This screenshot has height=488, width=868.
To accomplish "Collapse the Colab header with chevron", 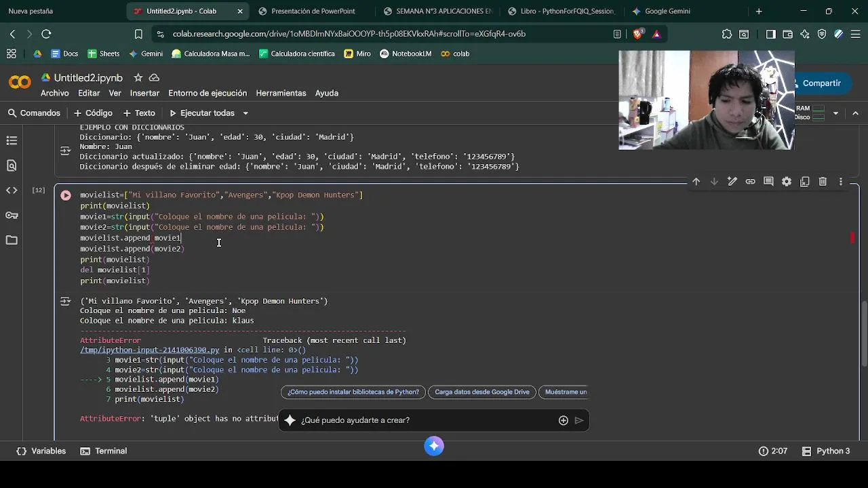I will pyautogui.click(x=855, y=113).
